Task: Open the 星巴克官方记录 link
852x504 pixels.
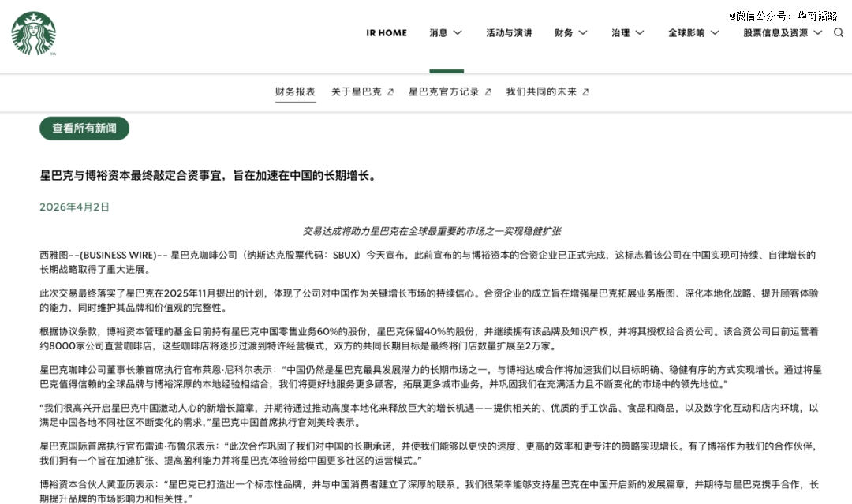Action: point(444,91)
